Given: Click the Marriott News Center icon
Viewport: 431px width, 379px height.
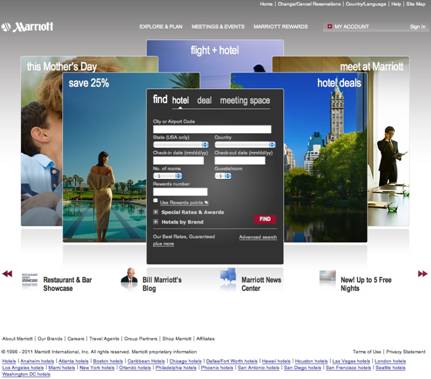Looking at the screenshot, I should (x=228, y=276).
